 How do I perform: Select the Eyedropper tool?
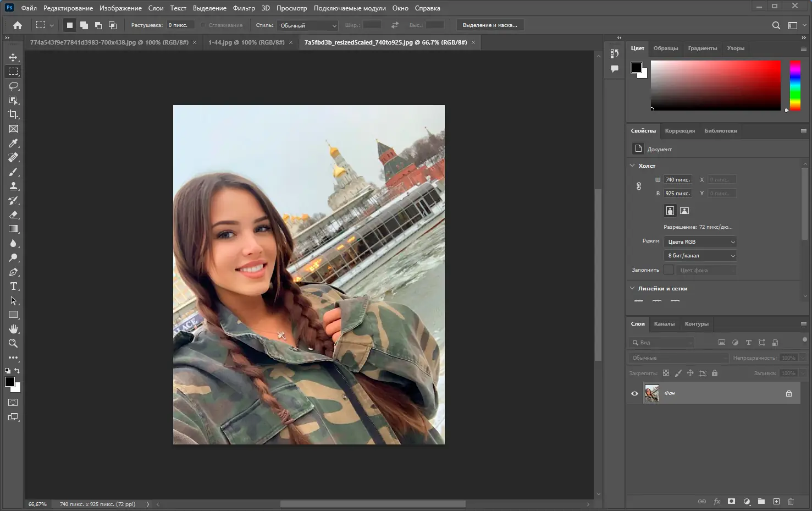coord(13,143)
